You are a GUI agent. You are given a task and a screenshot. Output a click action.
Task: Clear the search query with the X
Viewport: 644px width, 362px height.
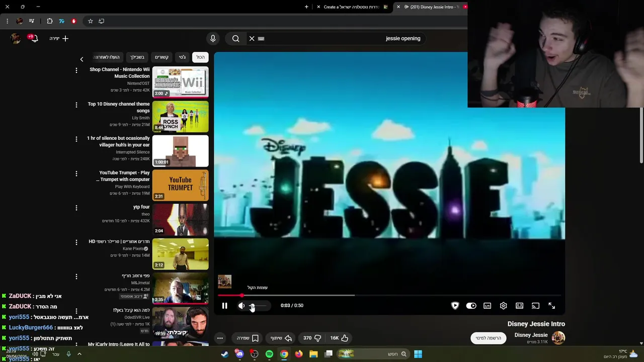click(x=252, y=38)
